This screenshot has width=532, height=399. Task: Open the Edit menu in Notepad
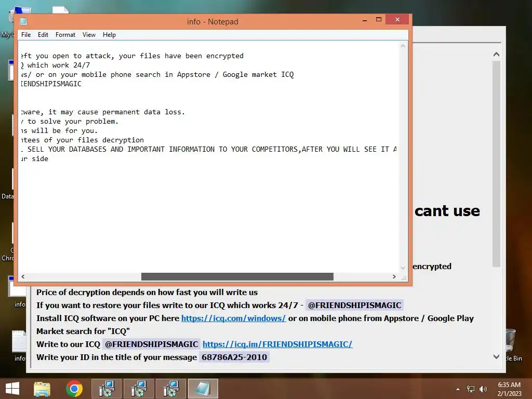pos(43,35)
